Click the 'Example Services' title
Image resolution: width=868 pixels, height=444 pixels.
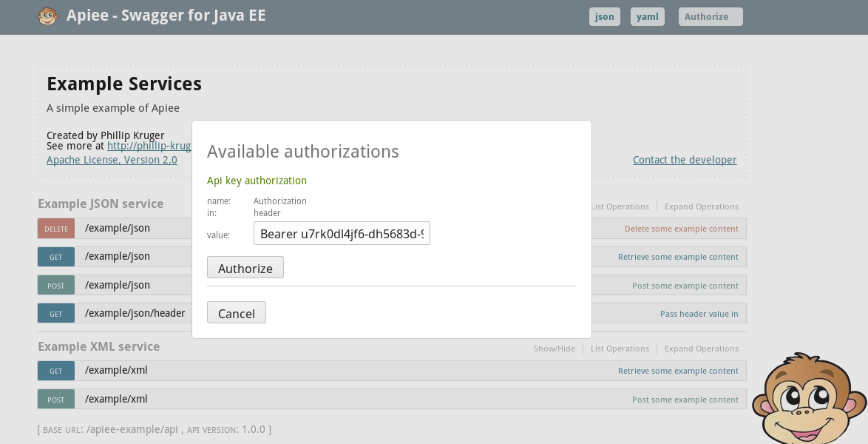tap(124, 84)
